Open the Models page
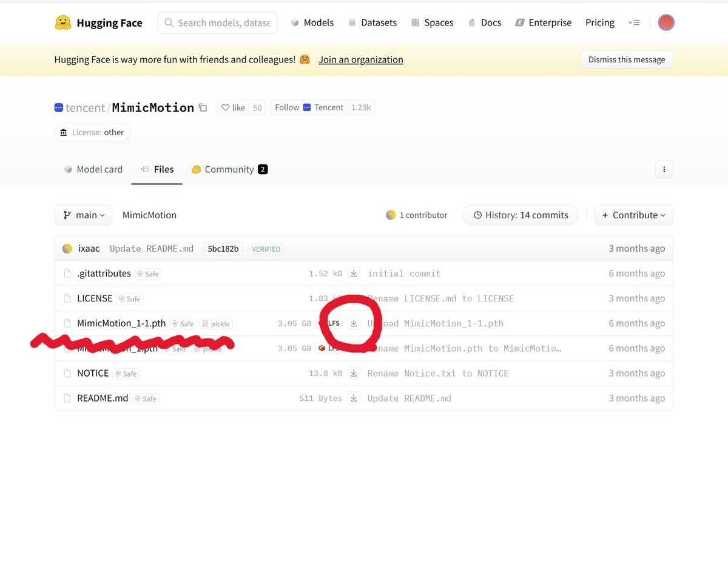Image resolution: width=728 pixels, height=561 pixels. (x=312, y=22)
